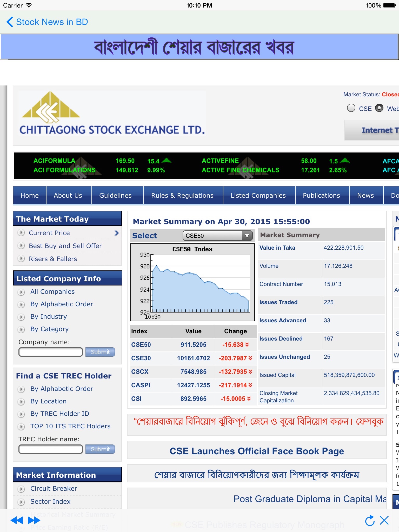Viewport: 399px width, 532px height.
Task: Click the Current Price bullet icon
Action: click(x=21, y=232)
